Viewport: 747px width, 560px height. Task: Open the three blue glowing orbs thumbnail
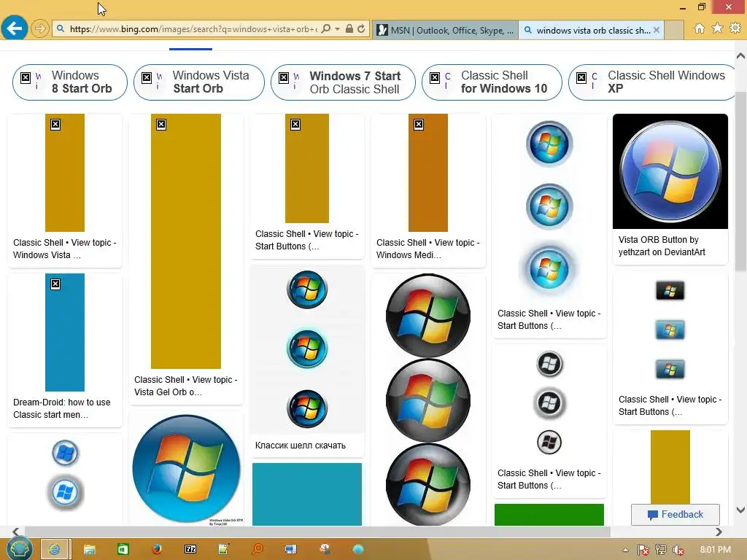click(x=549, y=208)
